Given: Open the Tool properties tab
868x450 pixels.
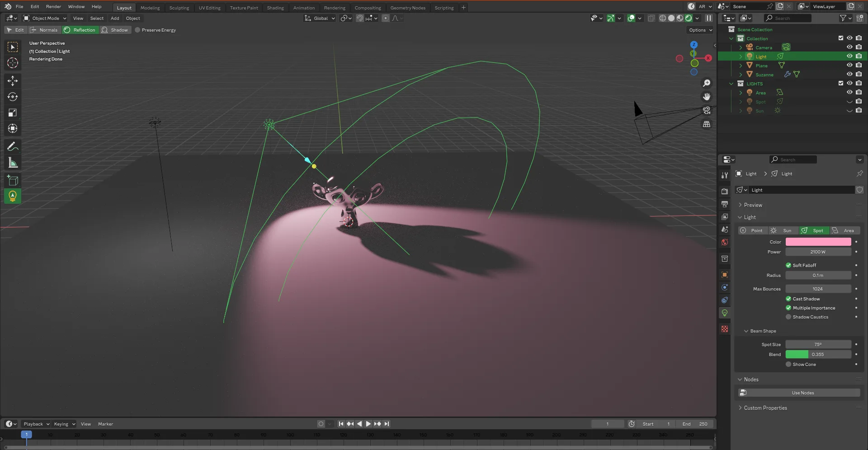Looking at the screenshot, I should [x=725, y=175].
